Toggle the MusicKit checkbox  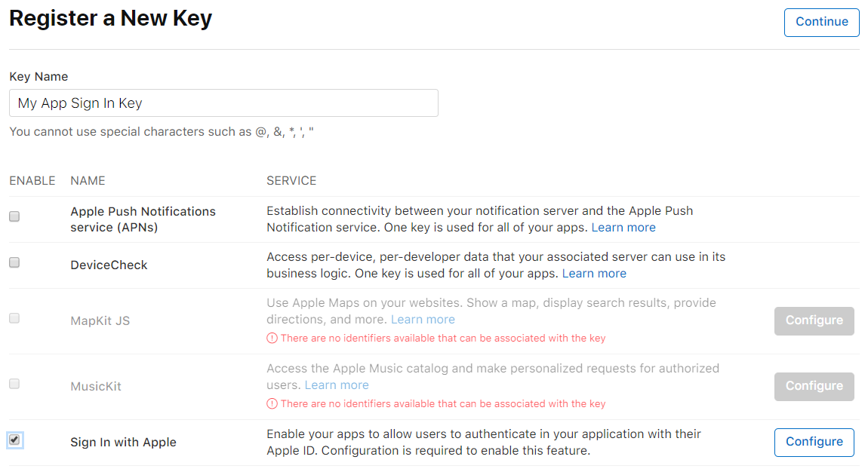coord(14,384)
